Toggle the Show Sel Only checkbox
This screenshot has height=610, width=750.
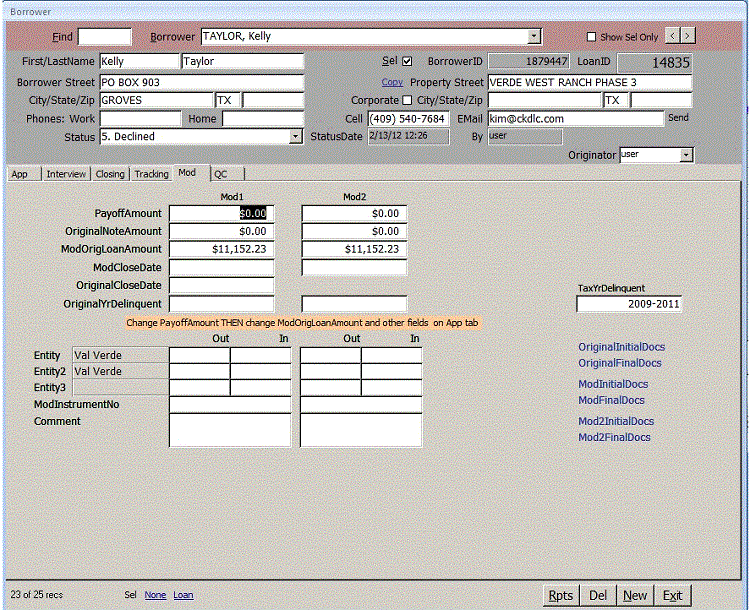point(591,37)
